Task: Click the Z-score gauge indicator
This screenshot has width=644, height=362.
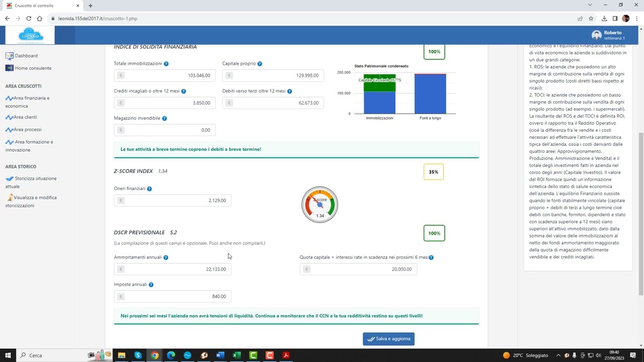Action: 319,205
